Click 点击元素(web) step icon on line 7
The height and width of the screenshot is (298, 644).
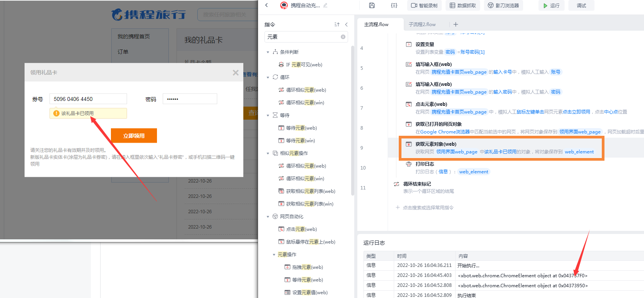point(409,104)
